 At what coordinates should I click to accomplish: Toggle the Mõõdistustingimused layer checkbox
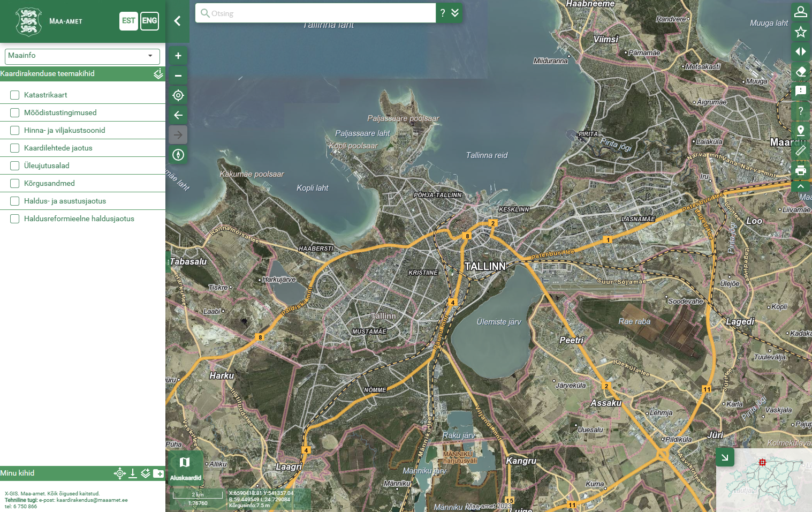(x=15, y=112)
